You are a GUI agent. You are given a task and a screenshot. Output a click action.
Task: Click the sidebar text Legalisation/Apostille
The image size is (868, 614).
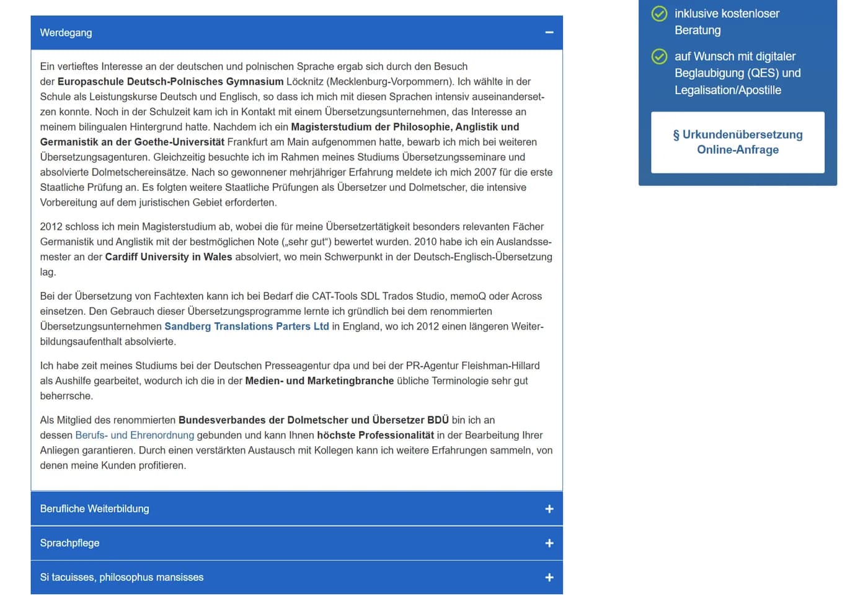(728, 90)
